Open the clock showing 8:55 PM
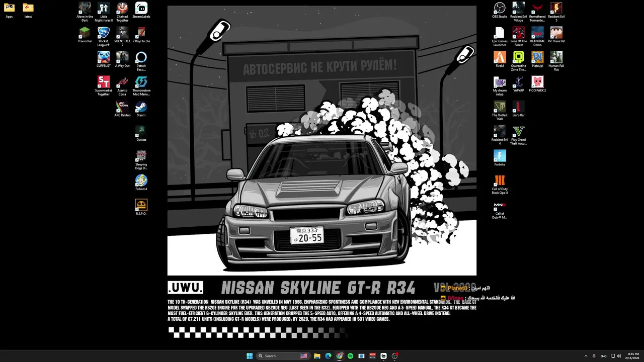 [x=633, y=356]
